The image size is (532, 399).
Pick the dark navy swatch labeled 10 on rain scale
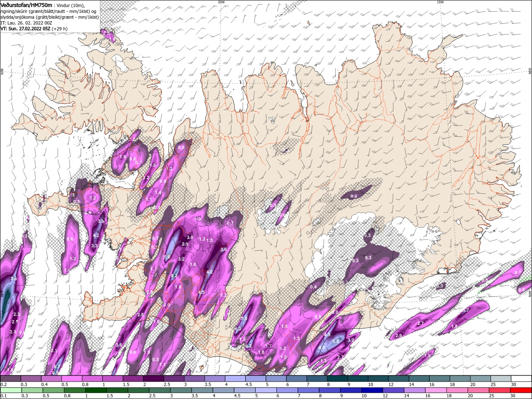[372, 390]
